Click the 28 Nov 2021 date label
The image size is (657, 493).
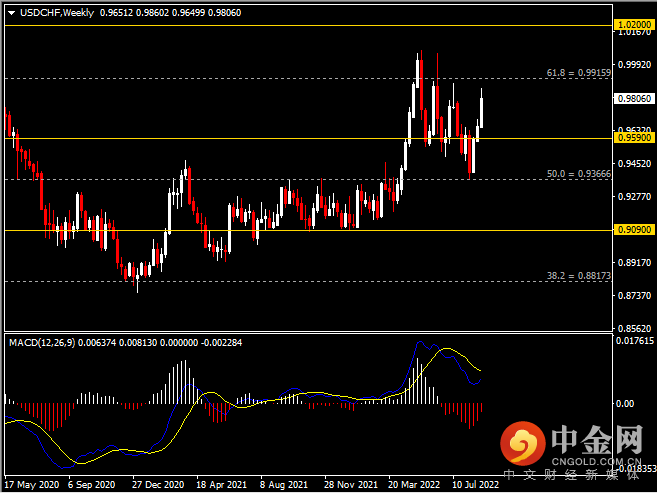point(351,485)
